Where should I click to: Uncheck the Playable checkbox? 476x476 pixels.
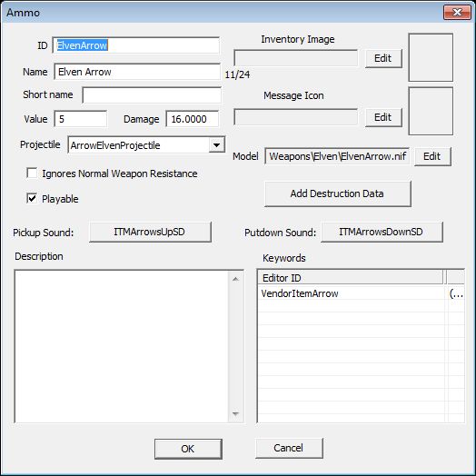[x=32, y=199]
